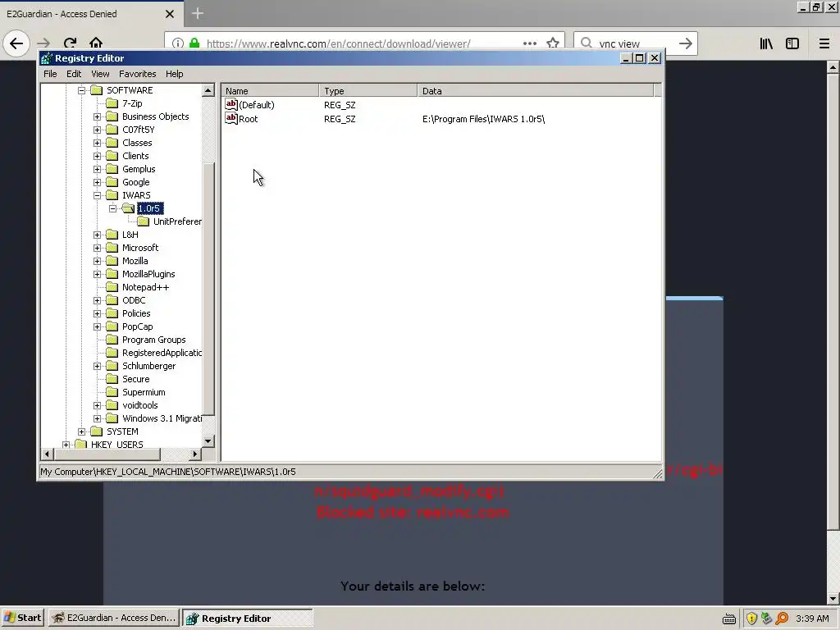Select the Program Groups key
This screenshot has width=840, height=630.
153,340
